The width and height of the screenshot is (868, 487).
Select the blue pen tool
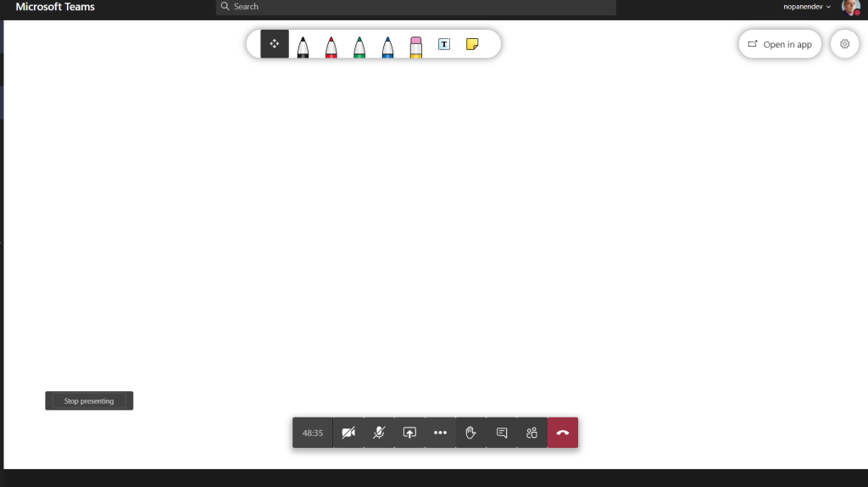coord(387,46)
